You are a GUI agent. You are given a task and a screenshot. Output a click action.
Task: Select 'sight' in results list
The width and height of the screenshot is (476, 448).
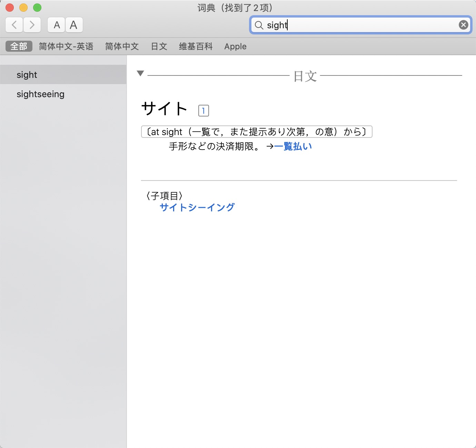click(x=27, y=75)
